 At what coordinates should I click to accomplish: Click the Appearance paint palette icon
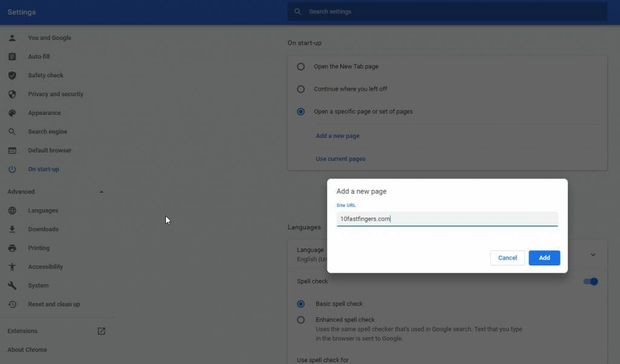pos(12,112)
